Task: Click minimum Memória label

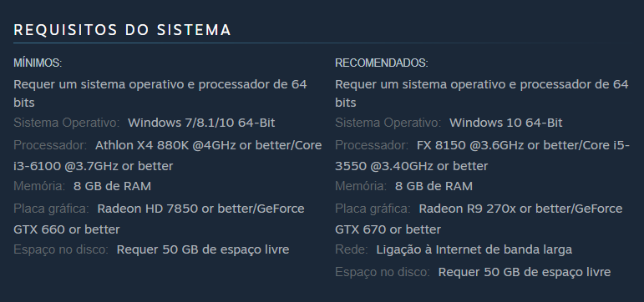Action: pos(39,186)
